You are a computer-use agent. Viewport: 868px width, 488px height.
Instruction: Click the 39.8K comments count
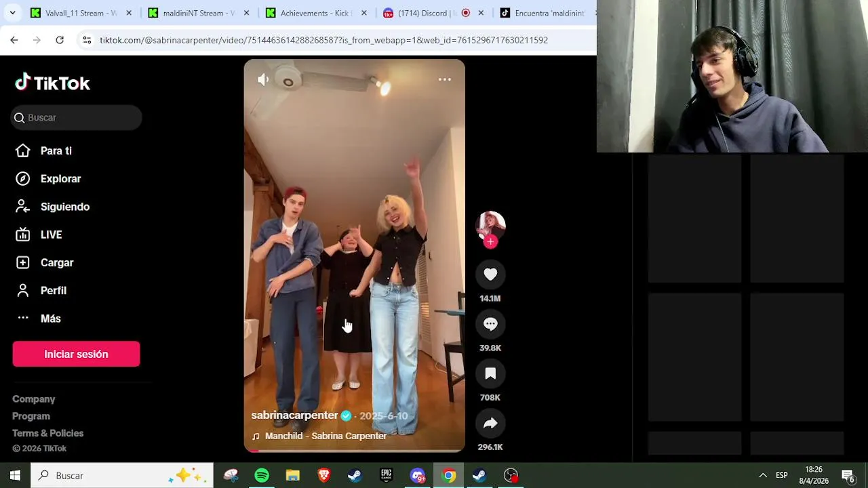[x=490, y=348]
